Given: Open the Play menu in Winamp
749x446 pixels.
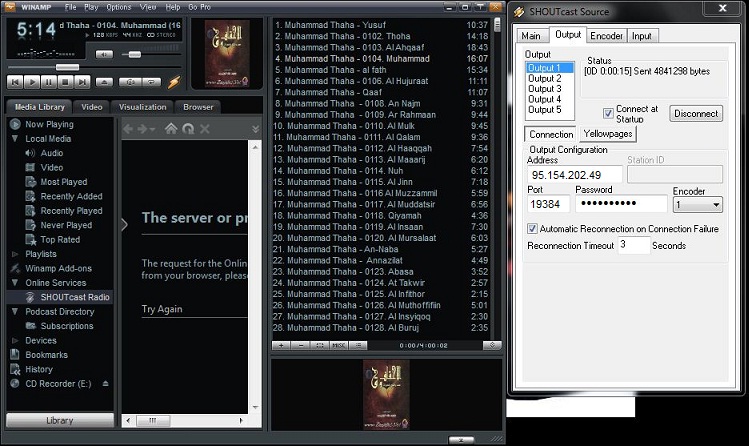Looking at the screenshot, I should click(x=91, y=7).
